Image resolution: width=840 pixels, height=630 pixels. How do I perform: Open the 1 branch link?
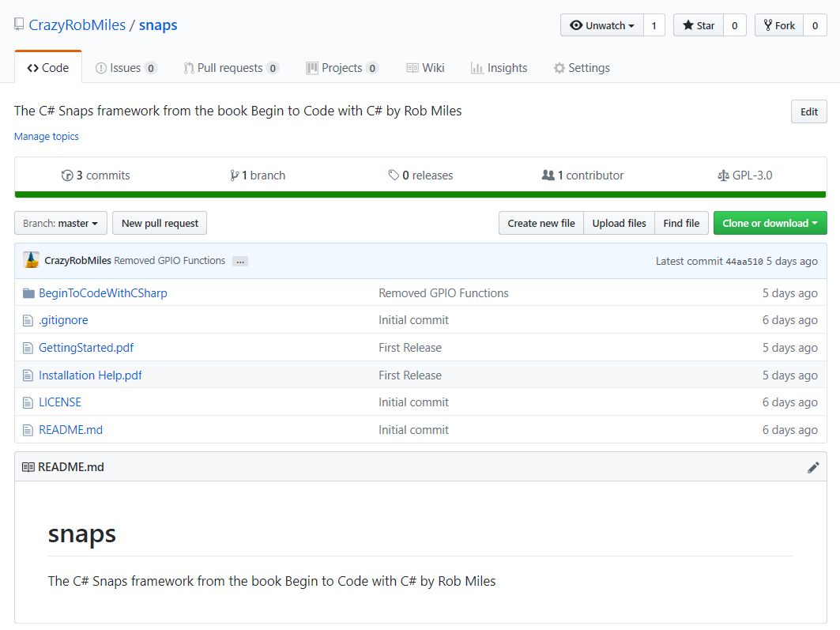click(258, 175)
